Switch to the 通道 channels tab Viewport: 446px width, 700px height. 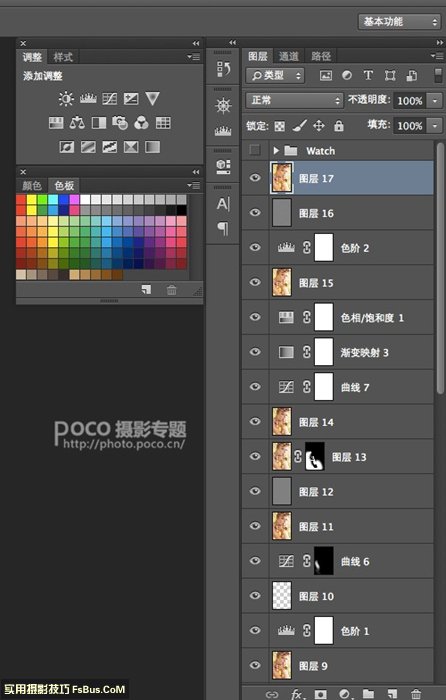[x=288, y=56]
